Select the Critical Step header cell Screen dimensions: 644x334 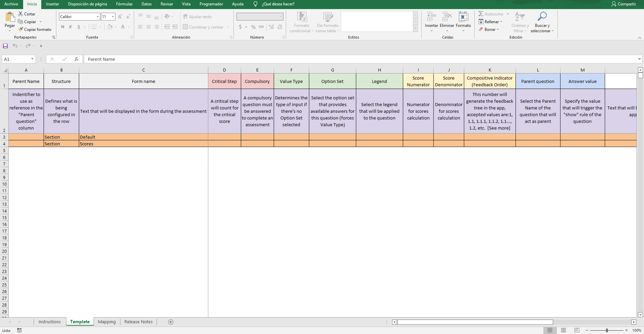coord(224,81)
